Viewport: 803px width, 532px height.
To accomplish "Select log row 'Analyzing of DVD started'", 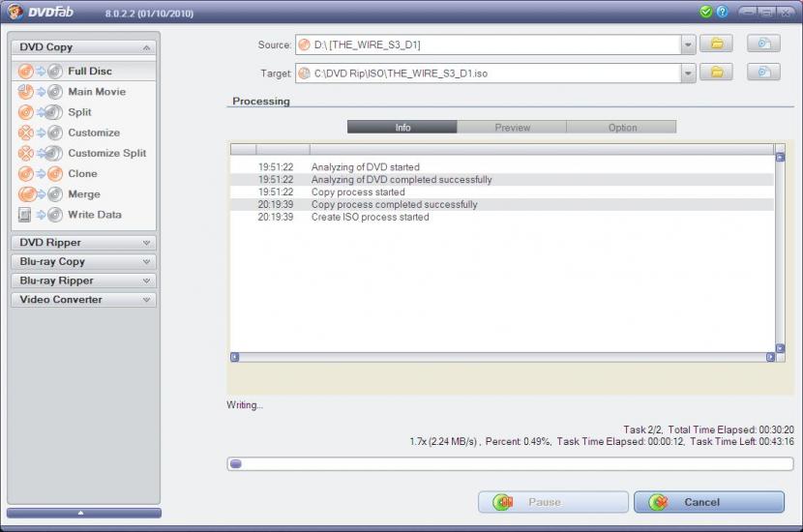I will click(x=502, y=167).
